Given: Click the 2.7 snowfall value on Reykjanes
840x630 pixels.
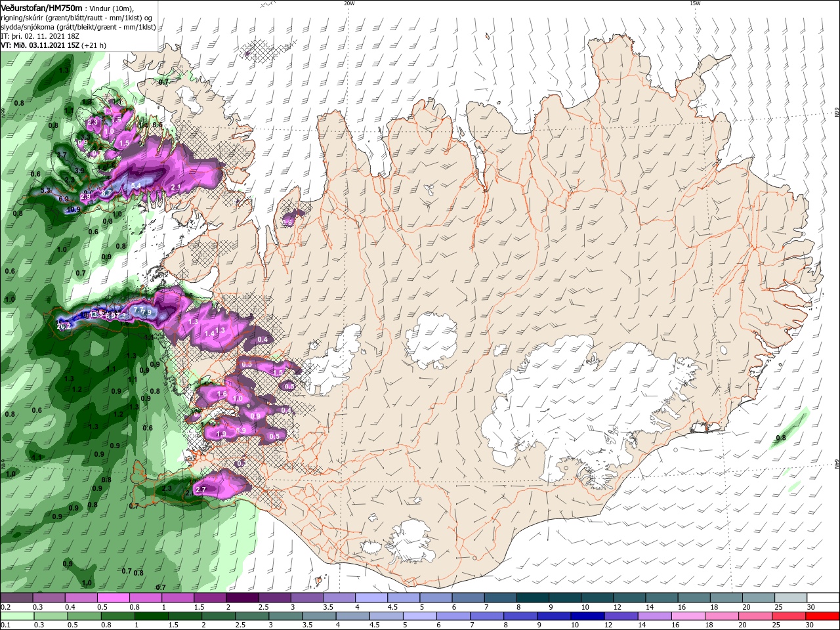Looking at the screenshot, I should (201, 490).
